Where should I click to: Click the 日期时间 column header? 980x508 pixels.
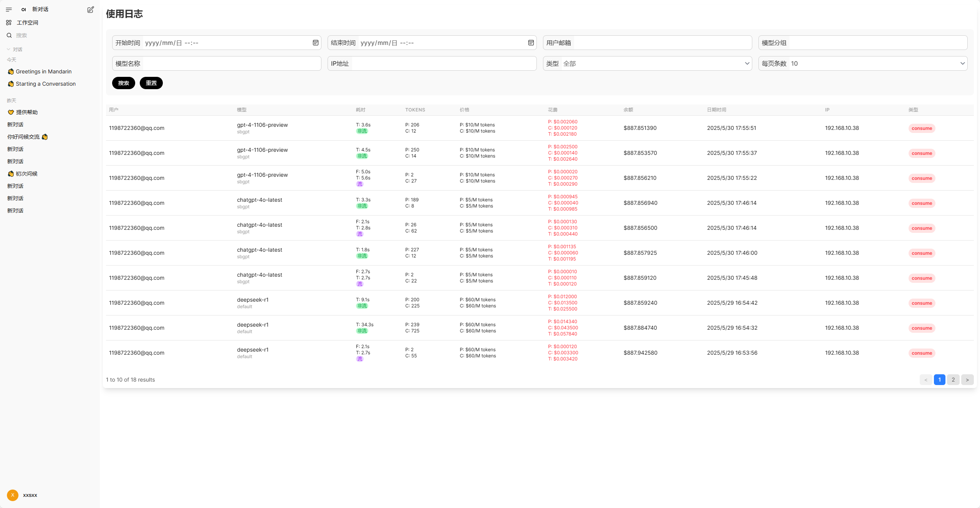pos(717,110)
